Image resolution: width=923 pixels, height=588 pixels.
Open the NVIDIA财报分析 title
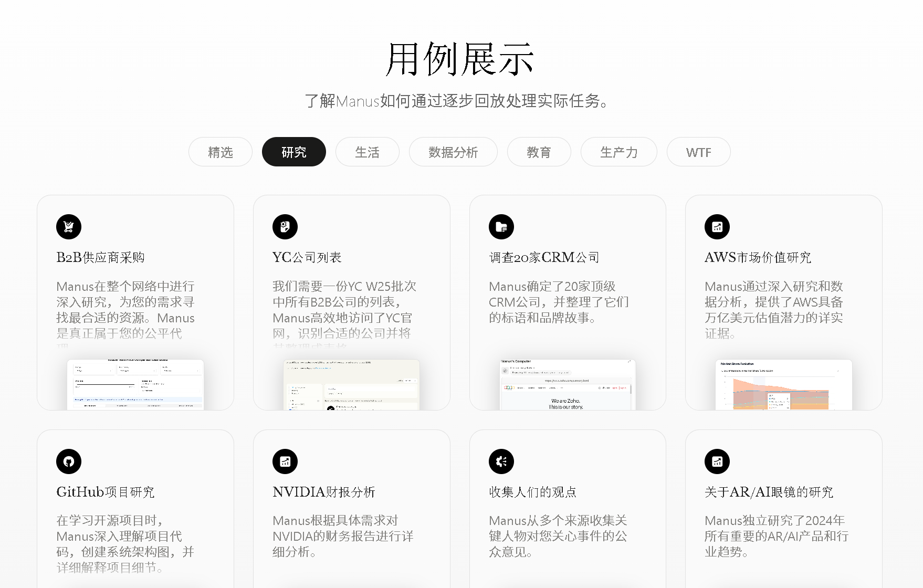324,492
